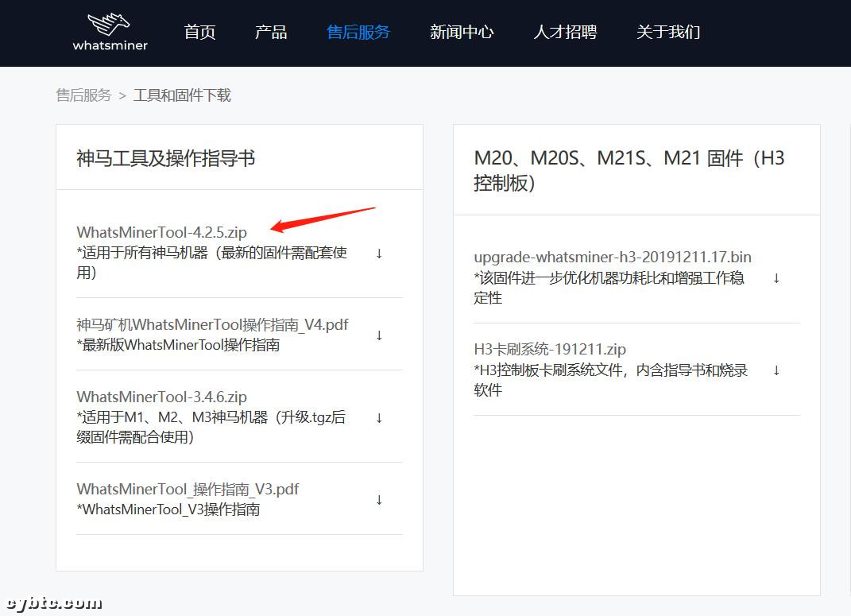Download the V4.pdf guide via arrow icon
Screen dimensions: 851x616
tap(379, 335)
